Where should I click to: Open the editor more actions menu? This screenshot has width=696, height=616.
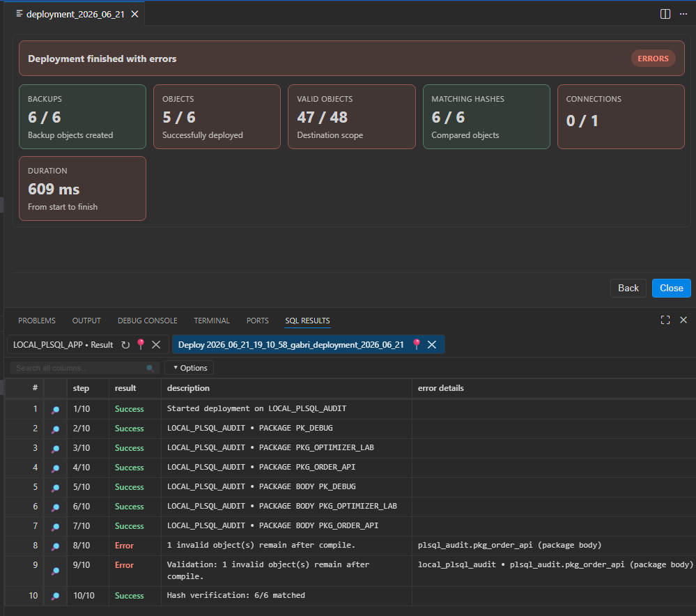[x=683, y=14]
